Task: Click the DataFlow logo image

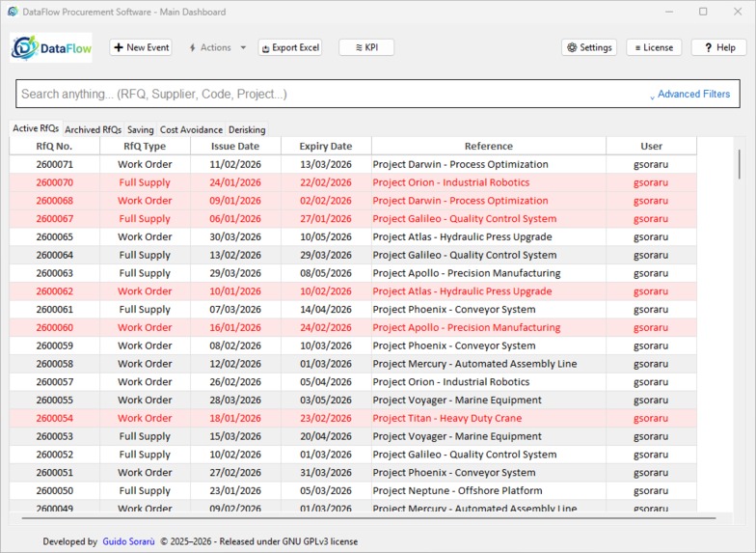Action: point(51,47)
